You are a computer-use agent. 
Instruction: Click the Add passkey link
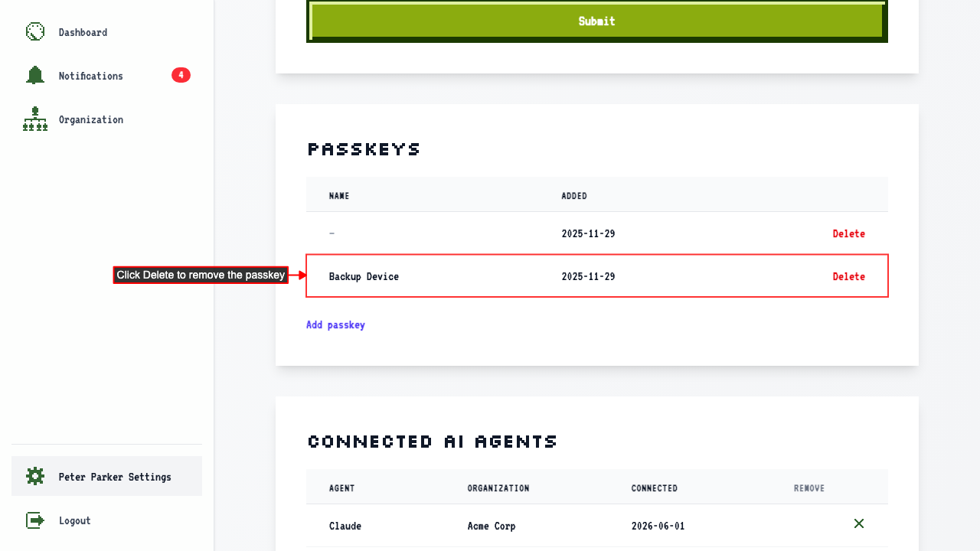click(335, 324)
